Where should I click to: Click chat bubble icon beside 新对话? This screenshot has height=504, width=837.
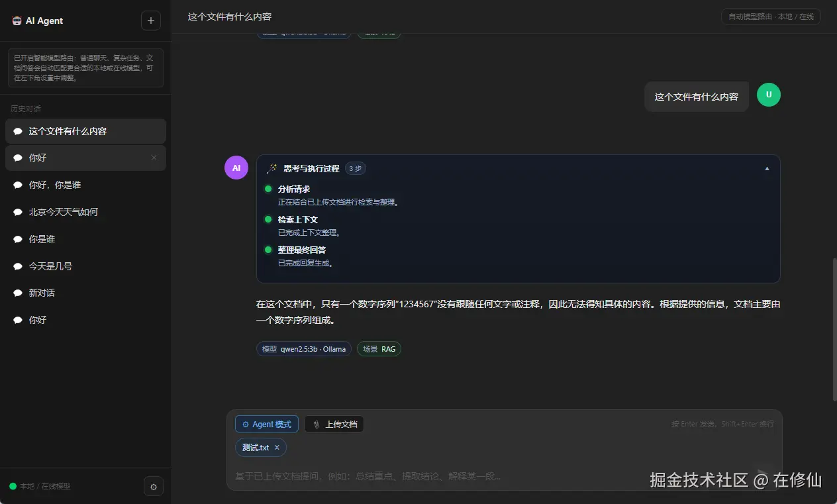click(18, 293)
